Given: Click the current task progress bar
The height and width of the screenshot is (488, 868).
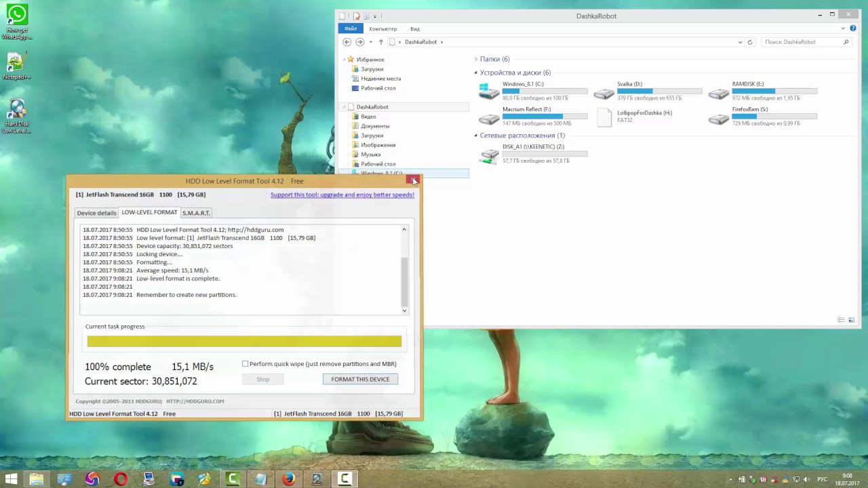Looking at the screenshot, I should pos(244,342).
